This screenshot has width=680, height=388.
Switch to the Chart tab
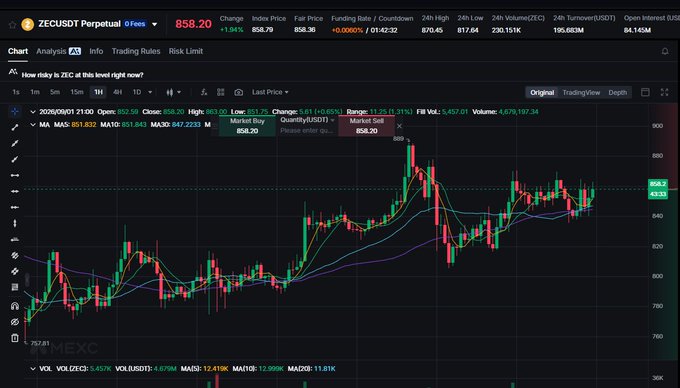tap(18, 51)
